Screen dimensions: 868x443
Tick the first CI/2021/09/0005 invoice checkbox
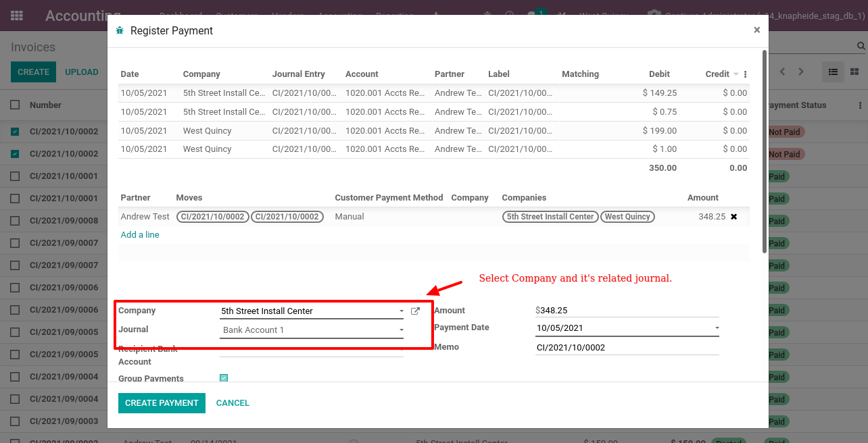[x=15, y=332]
